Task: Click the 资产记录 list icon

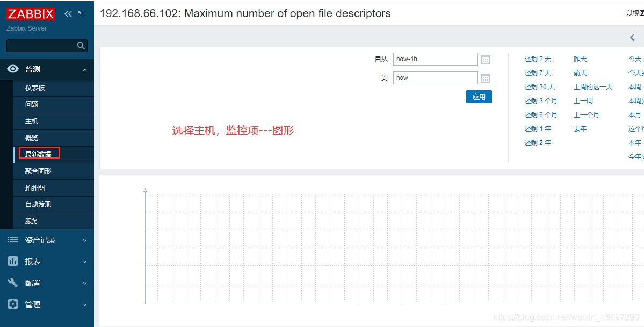Action: (13, 239)
